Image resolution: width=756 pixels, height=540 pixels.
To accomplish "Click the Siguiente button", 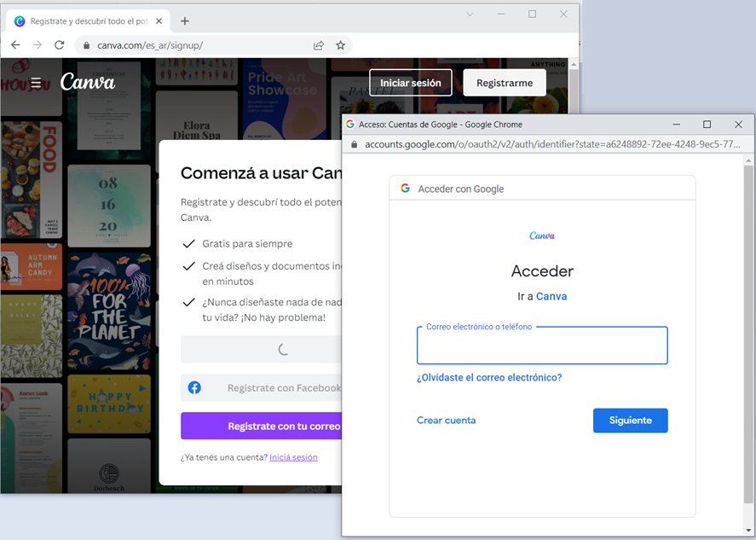I will 630,421.
